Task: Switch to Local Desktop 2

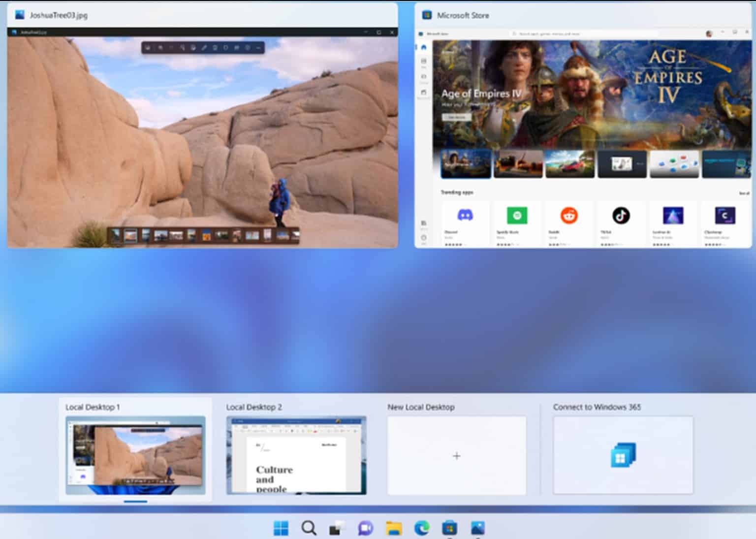Action: [297, 454]
